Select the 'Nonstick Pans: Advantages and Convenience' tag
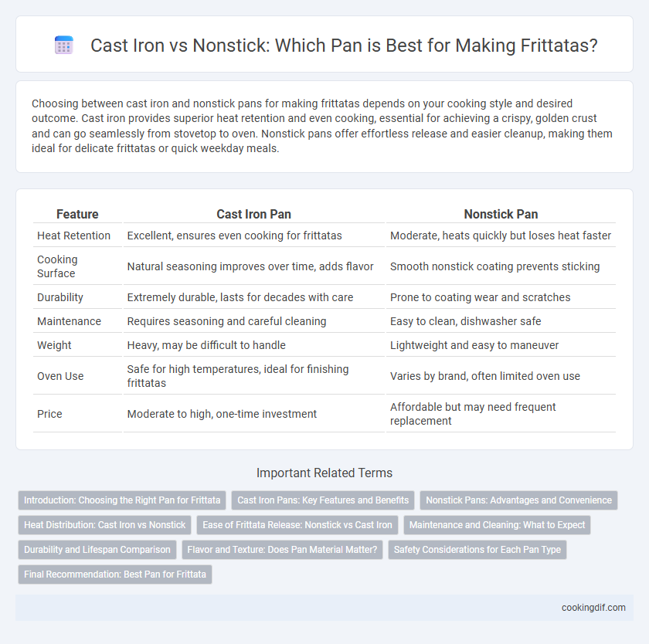649x644 pixels. [518, 500]
